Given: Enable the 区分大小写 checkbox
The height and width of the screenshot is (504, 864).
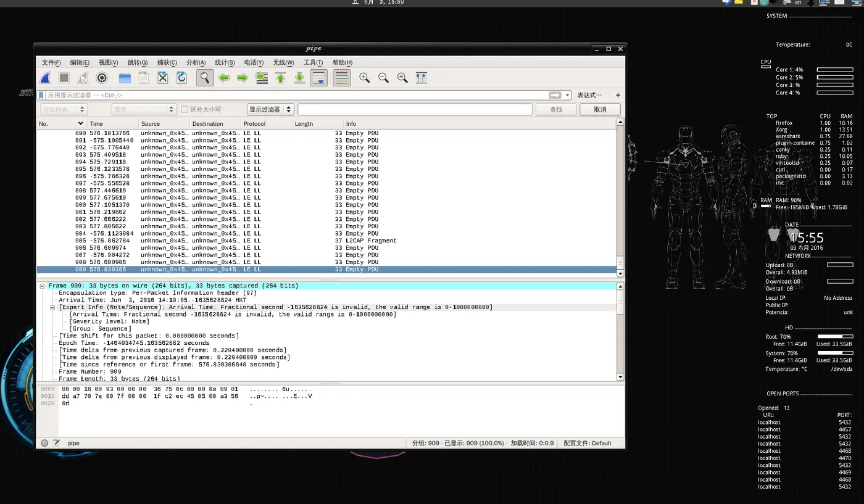Looking at the screenshot, I should pos(184,109).
